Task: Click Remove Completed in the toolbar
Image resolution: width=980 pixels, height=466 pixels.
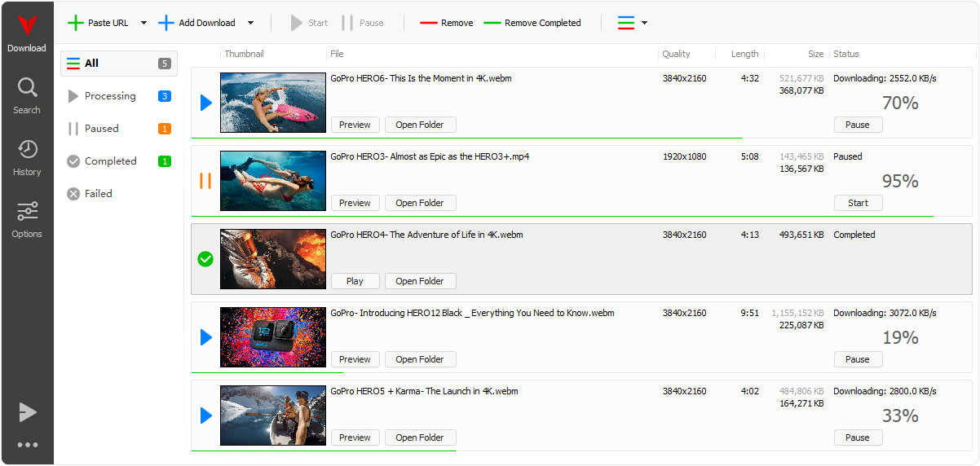Action: pos(532,23)
